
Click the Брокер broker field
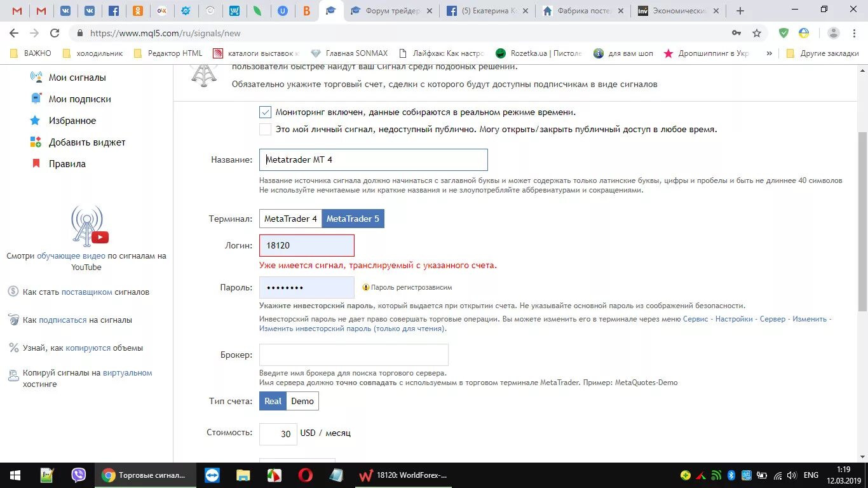pyautogui.click(x=354, y=355)
